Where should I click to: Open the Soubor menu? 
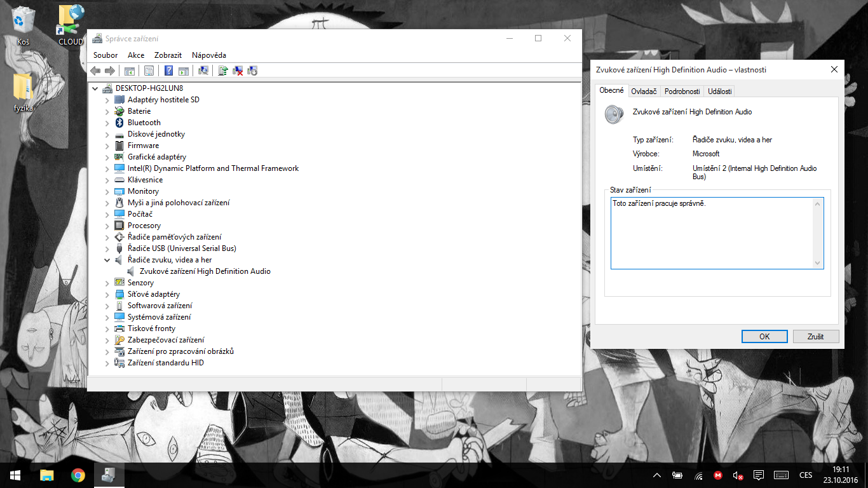[105, 55]
